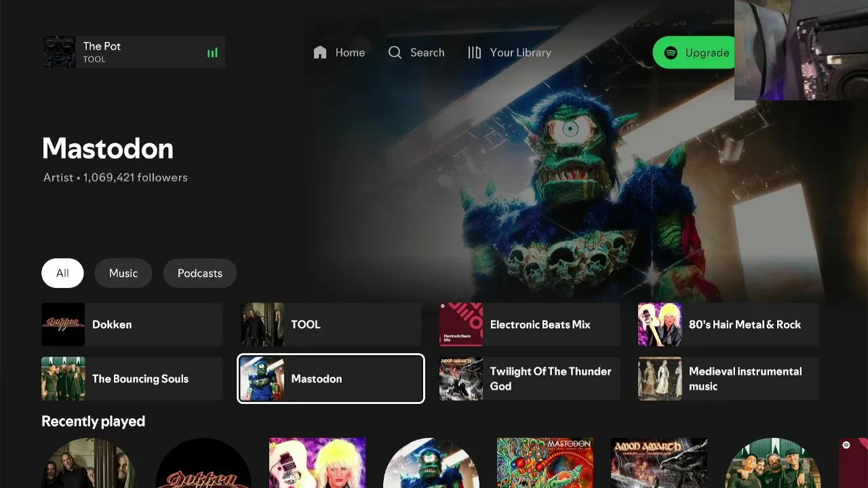Open the Dokken shortcut tile

[x=132, y=325]
